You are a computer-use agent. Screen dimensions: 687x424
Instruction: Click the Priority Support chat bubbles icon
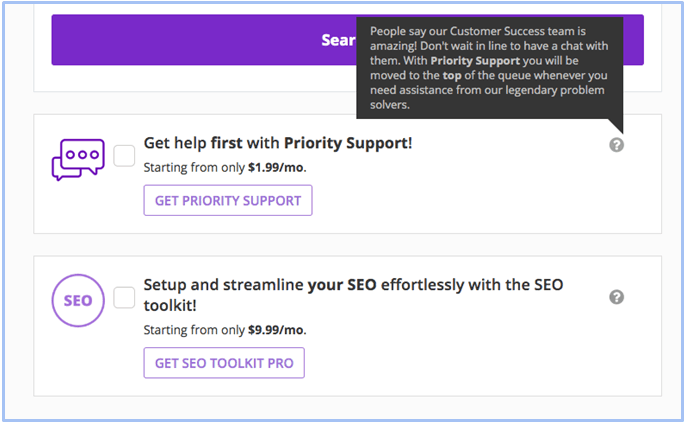tap(78, 159)
